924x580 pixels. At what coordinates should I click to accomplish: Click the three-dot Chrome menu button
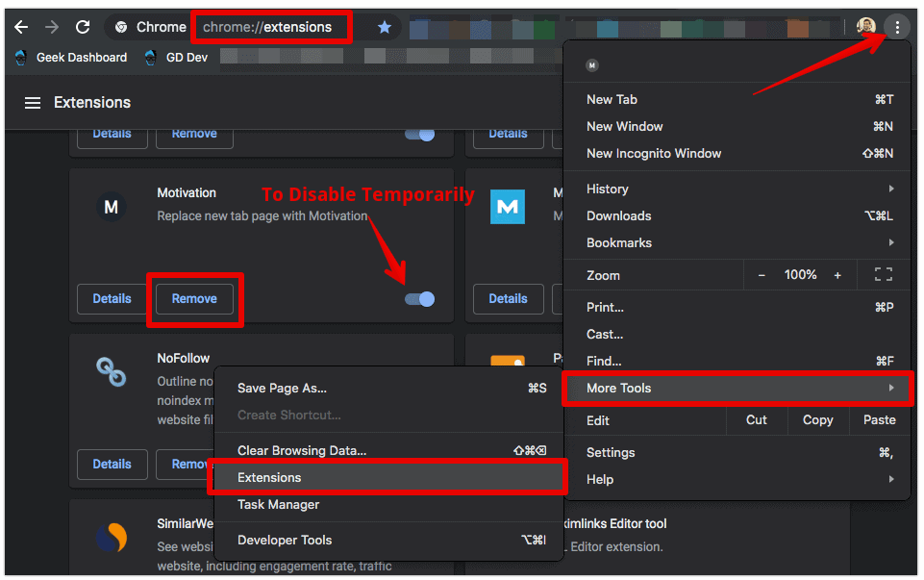click(x=897, y=27)
